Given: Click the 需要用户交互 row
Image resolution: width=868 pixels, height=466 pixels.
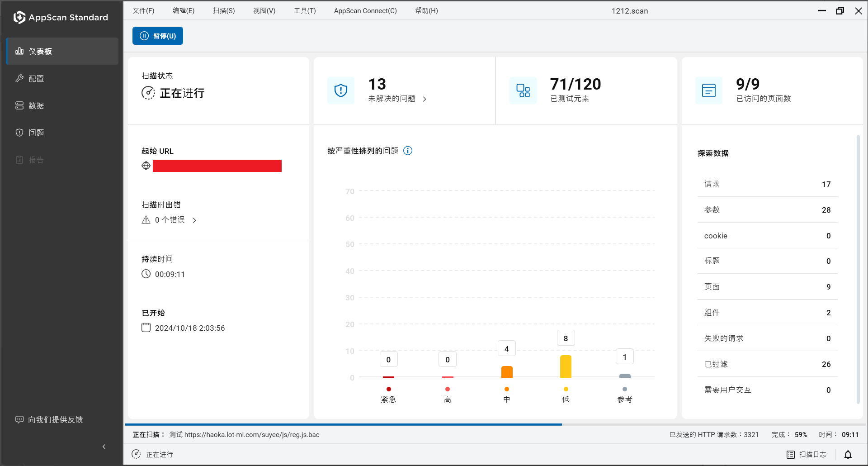Looking at the screenshot, I should click(x=768, y=390).
